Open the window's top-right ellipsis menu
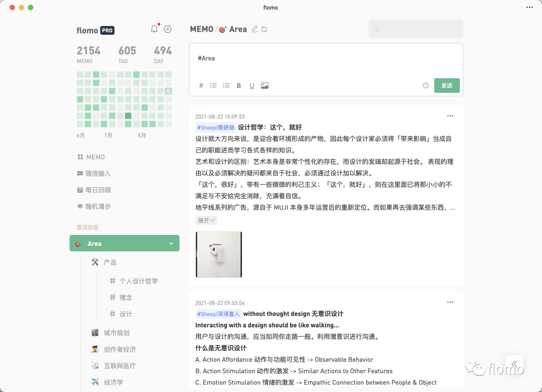The image size is (542, 392). click(x=529, y=7)
